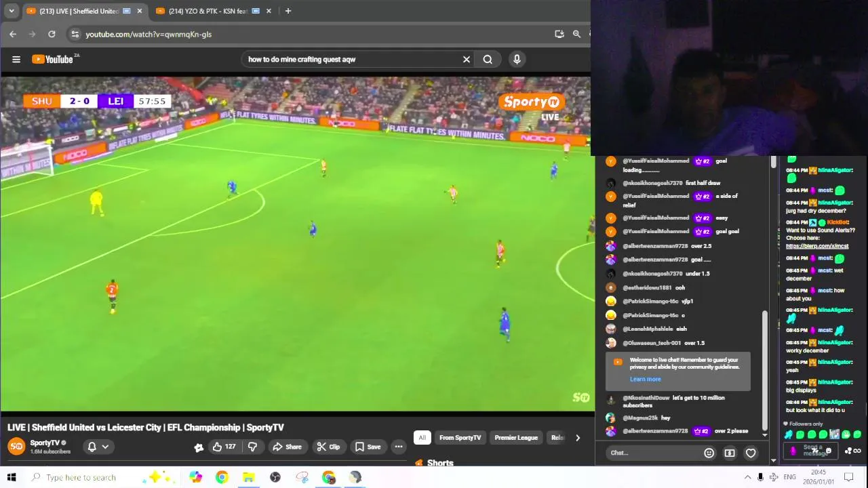Click the SportyTV LIVE logo on the video
The width and height of the screenshot is (868, 488).
tap(532, 106)
